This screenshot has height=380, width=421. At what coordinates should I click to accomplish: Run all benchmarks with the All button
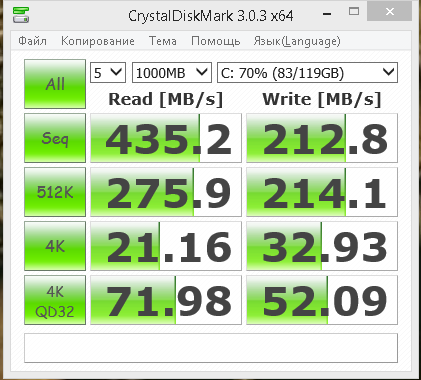pos(55,84)
